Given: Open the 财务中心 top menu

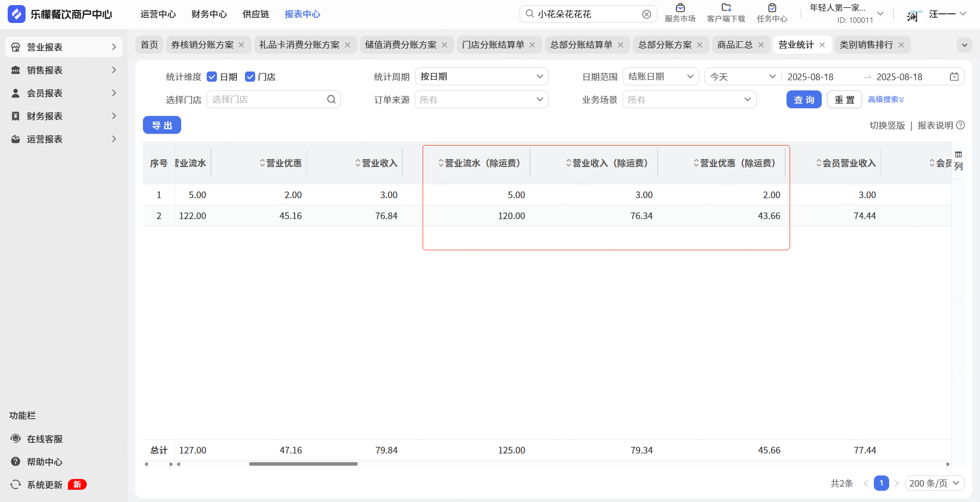Looking at the screenshot, I should pos(209,14).
